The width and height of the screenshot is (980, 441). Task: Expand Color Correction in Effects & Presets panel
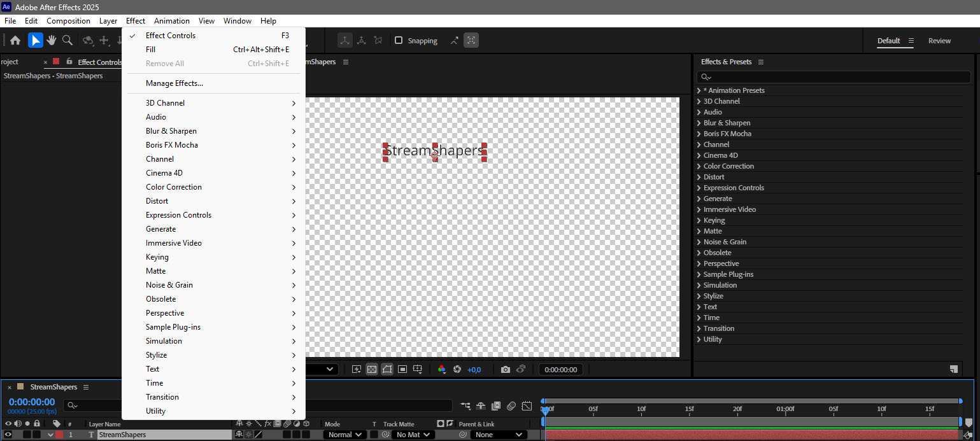(699, 166)
